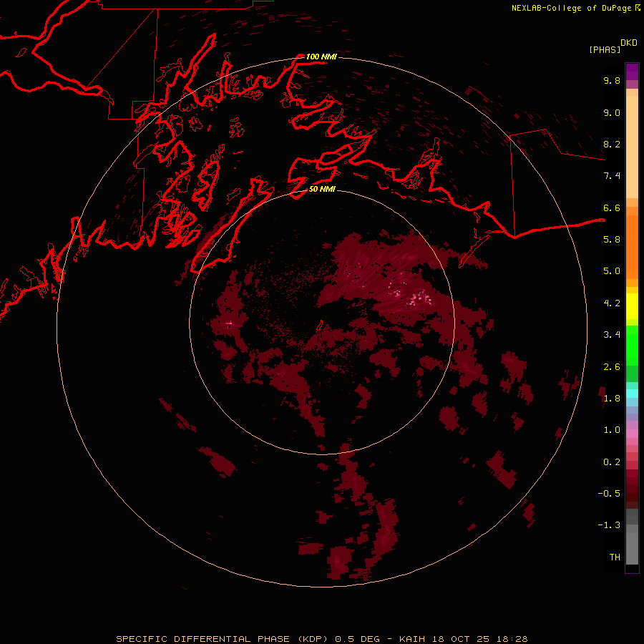This screenshot has height=644, width=644.
Task: Pick the purple top segment of the color bar
Action: 632,72
